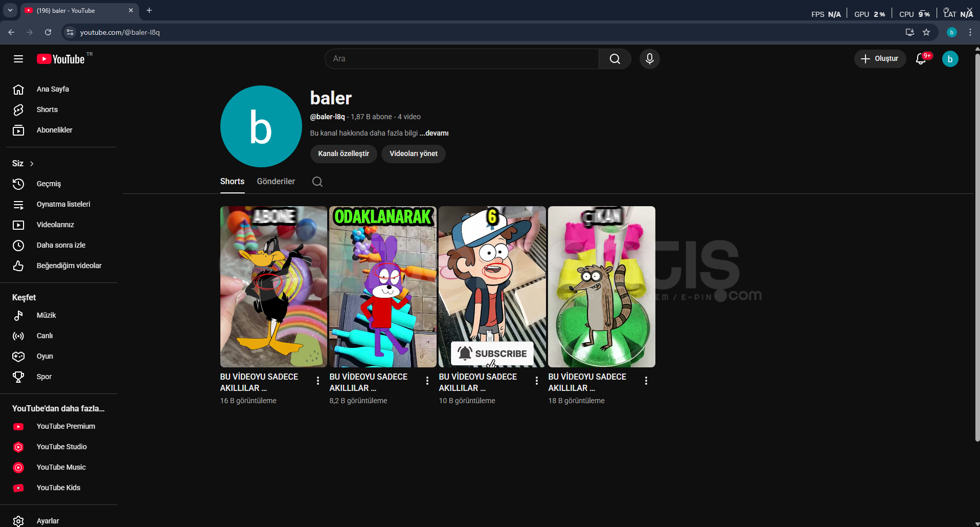Open options for the 10 B görüntüleme video

coord(537,381)
